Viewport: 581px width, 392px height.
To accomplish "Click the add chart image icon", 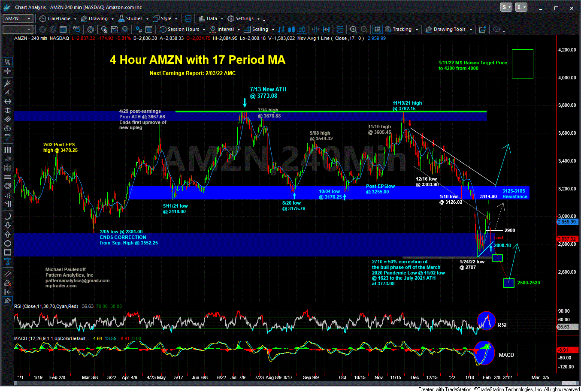I will click(x=482, y=29).
